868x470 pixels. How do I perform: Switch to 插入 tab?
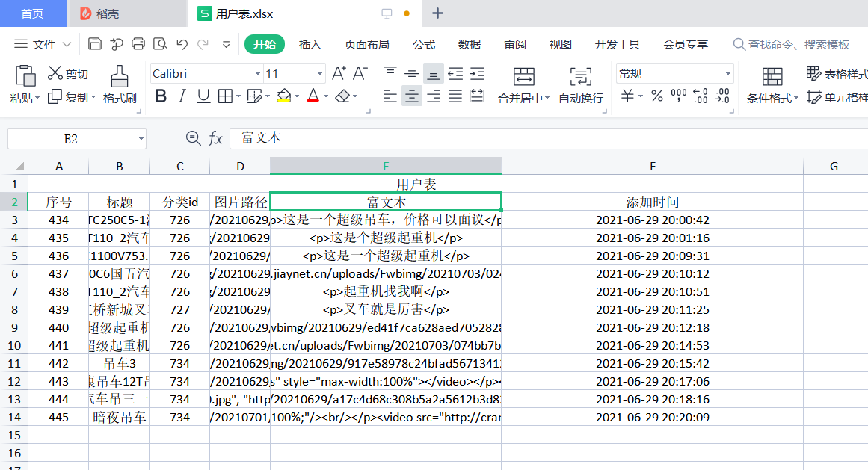tap(310, 44)
